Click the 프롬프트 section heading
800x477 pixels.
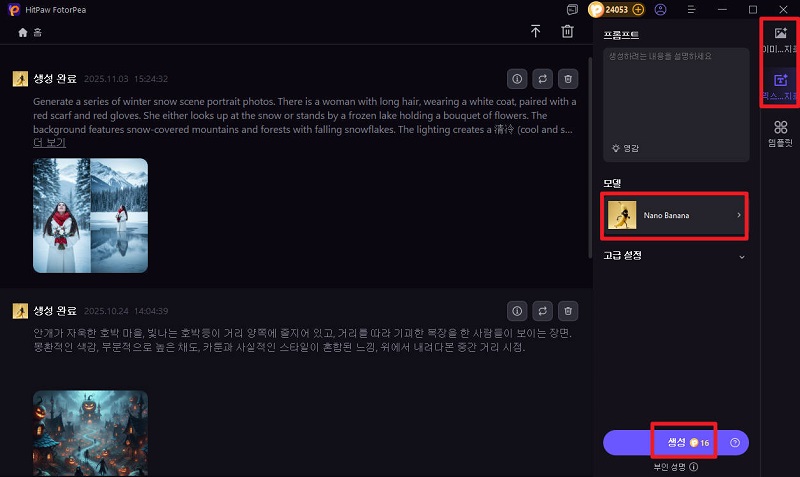click(621, 35)
